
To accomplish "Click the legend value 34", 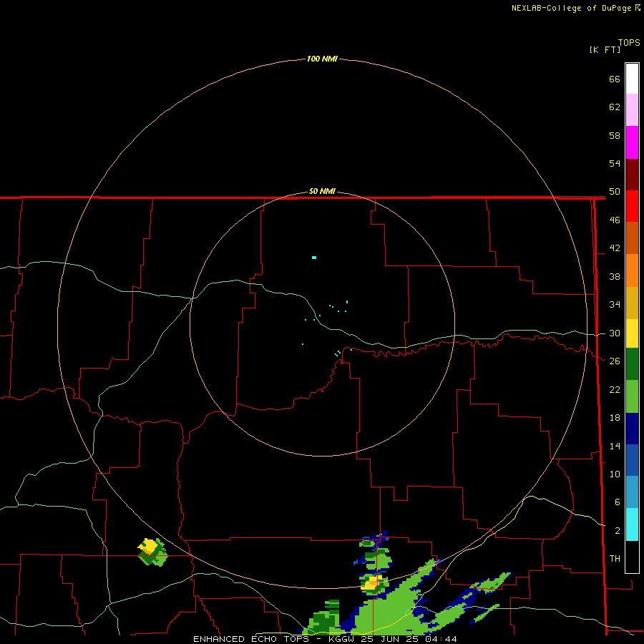I will click(615, 305).
